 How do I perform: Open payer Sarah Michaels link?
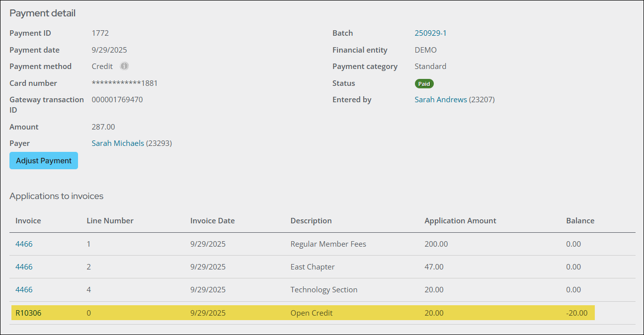[118, 143]
